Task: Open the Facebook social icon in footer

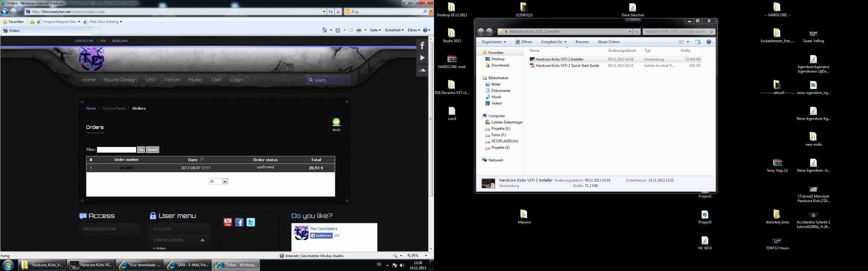Action: (x=239, y=222)
